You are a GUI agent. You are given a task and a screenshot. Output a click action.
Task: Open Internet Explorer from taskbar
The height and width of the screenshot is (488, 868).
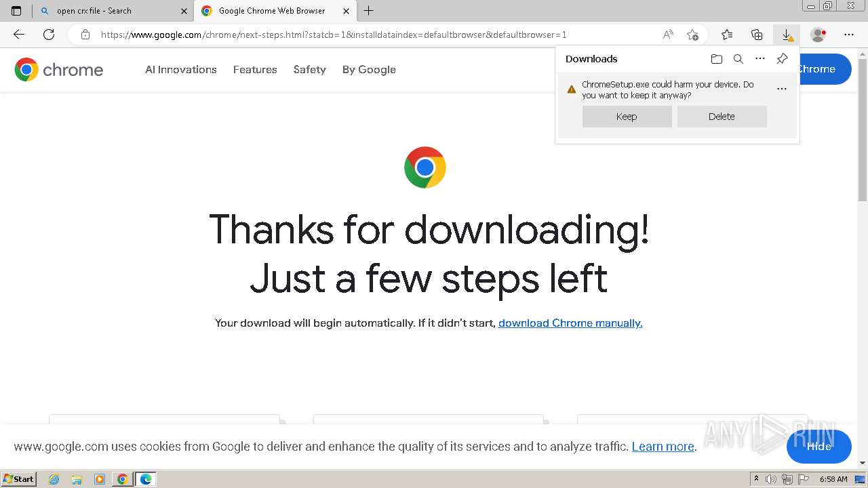(x=54, y=479)
